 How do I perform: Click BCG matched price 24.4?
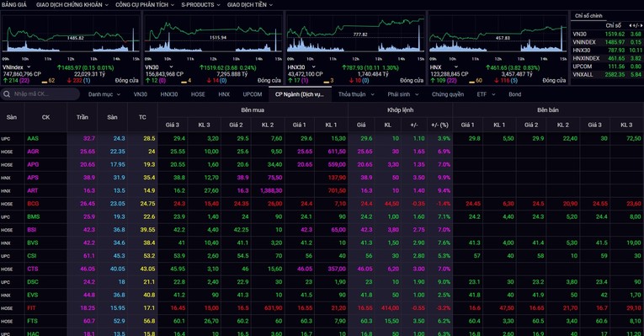click(366, 204)
